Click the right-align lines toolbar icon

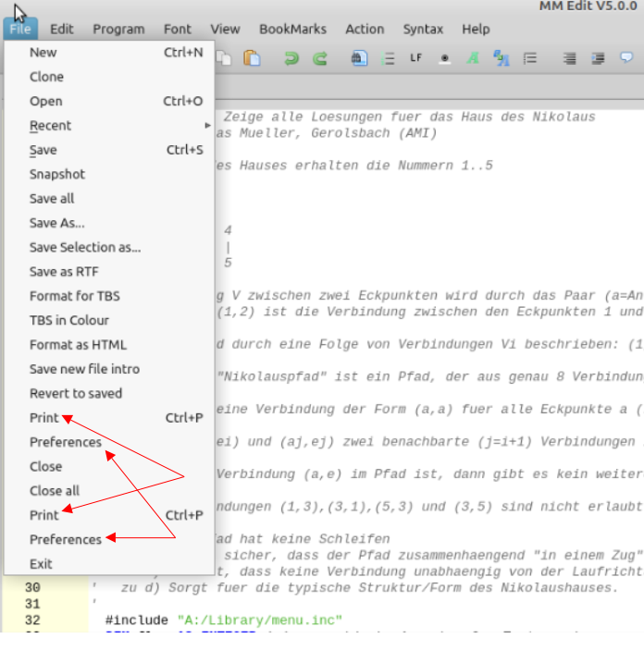[570, 57]
